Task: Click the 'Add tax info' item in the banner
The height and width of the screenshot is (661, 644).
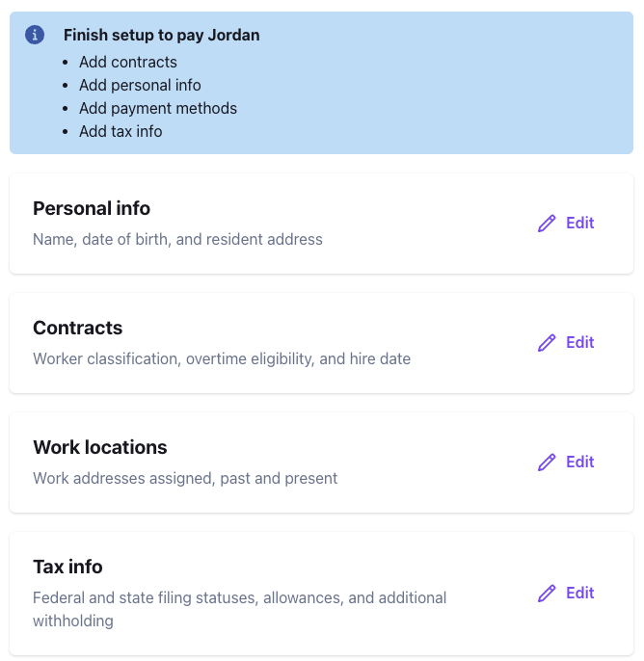Action: [121, 131]
